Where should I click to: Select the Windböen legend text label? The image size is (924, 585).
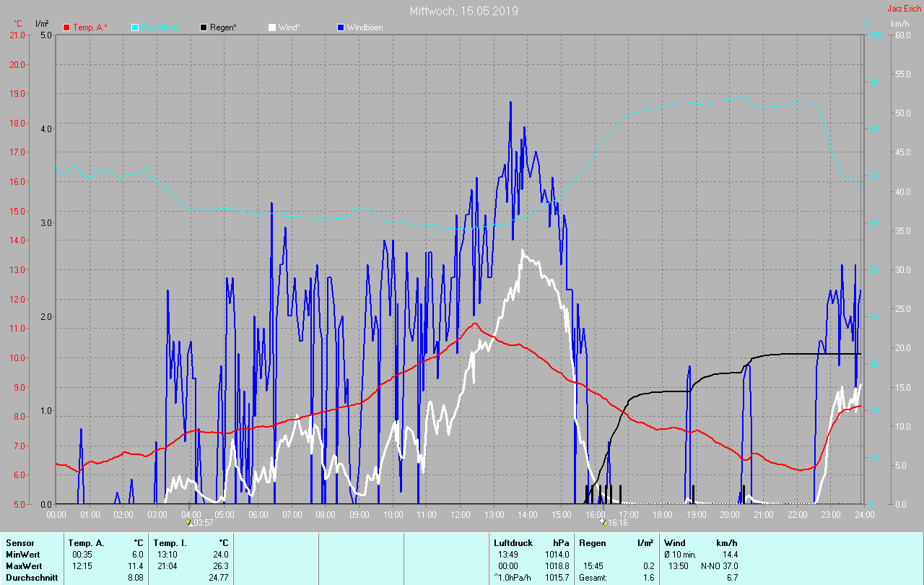365,27
